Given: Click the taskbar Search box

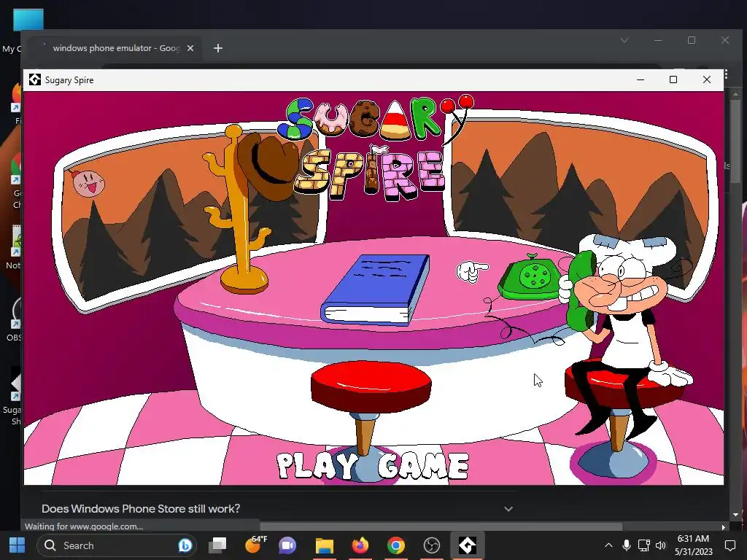Looking at the screenshot, I should pyautogui.click(x=117, y=545).
